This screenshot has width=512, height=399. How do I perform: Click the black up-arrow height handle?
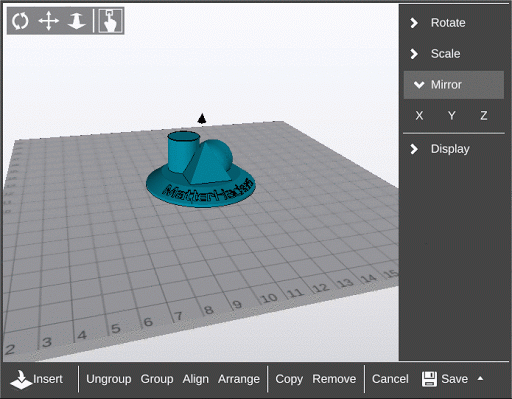coord(202,119)
